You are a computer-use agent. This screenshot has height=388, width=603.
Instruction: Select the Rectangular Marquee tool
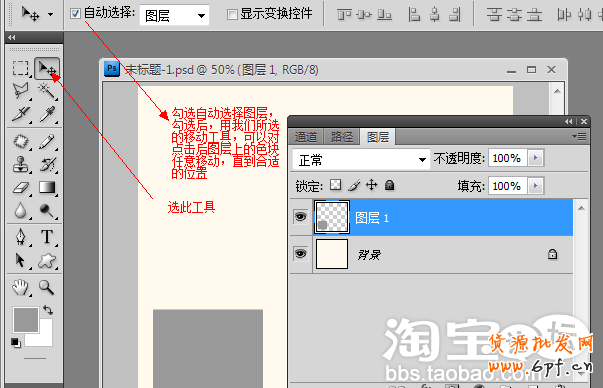coord(20,68)
